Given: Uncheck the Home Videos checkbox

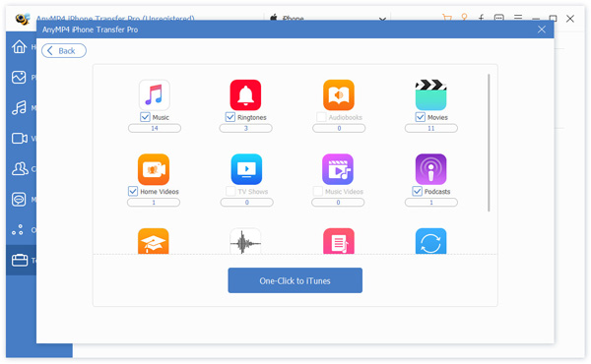Looking at the screenshot, I should click(x=133, y=191).
